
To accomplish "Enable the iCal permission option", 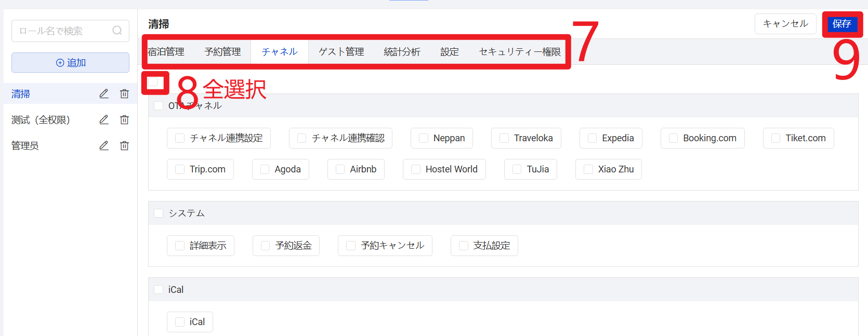I will click(180, 322).
